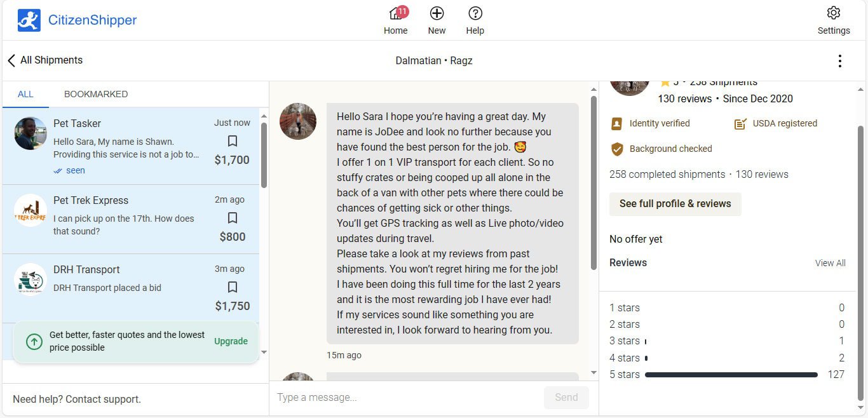Click the 5 stars rating bar
Viewport: 868px width, 418px height.
coord(731,374)
